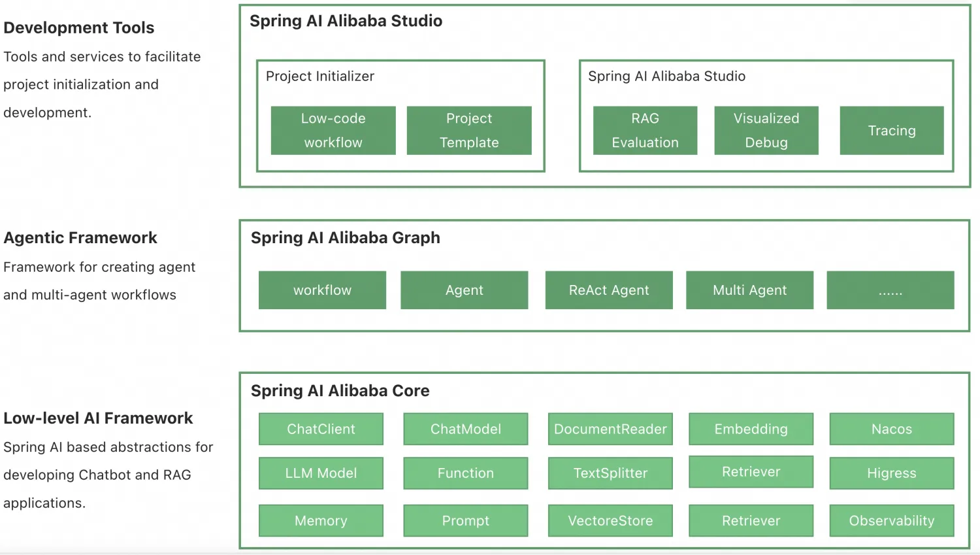Click the Agentic Framework heading
The height and width of the screenshot is (555, 980).
tap(80, 237)
